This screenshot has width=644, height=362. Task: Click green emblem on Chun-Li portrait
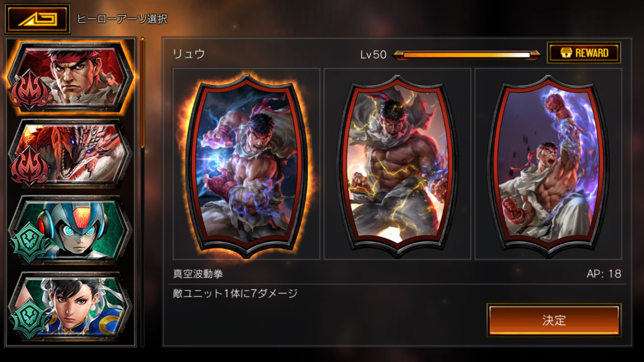pos(30,319)
